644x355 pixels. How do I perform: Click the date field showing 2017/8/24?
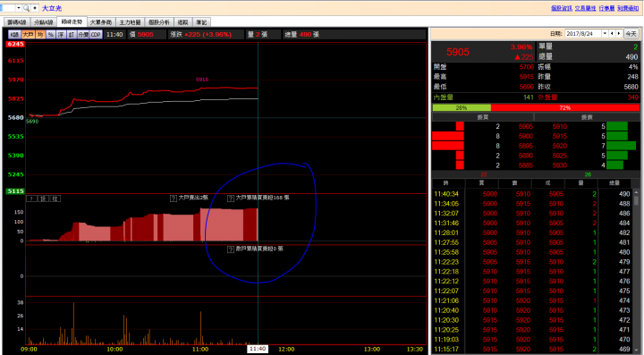[x=583, y=34]
